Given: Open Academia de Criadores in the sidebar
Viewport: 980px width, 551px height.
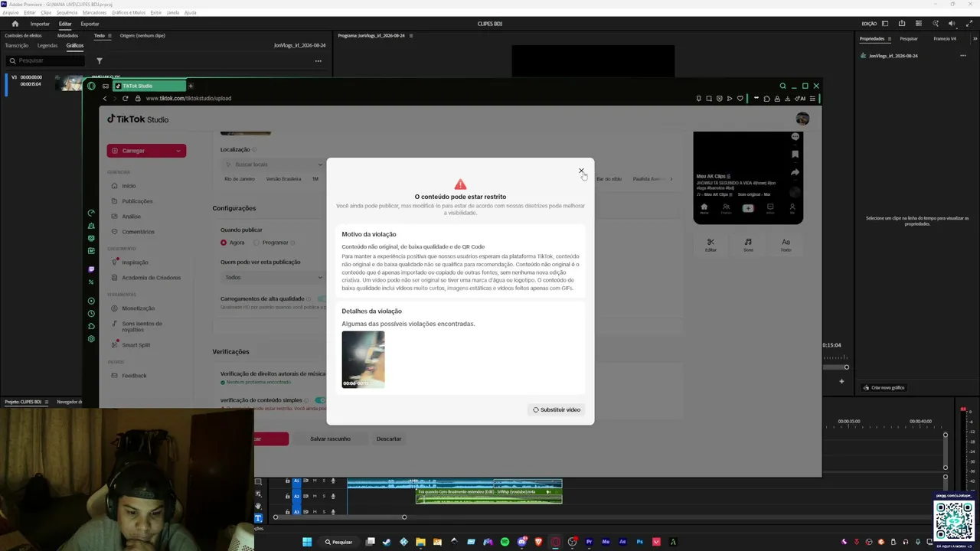Looking at the screenshot, I should tap(151, 278).
